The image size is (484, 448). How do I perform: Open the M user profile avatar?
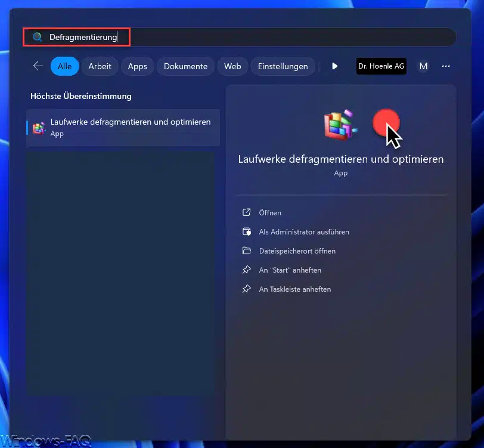tap(423, 66)
